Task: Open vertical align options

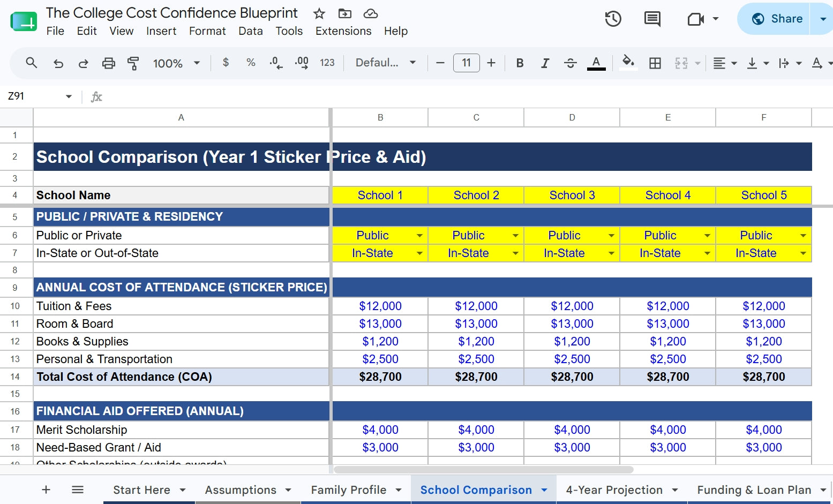Action: 757,63
